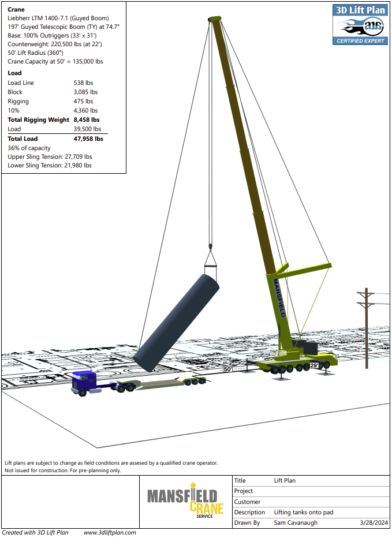Select the 'Lifting tanks onto pad' description
Viewport: 392px width, 538px height.
pyautogui.click(x=303, y=513)
